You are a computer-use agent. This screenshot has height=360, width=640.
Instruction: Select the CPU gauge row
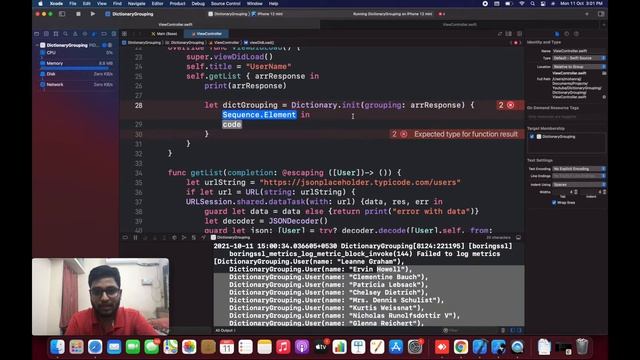pos(76,53)
